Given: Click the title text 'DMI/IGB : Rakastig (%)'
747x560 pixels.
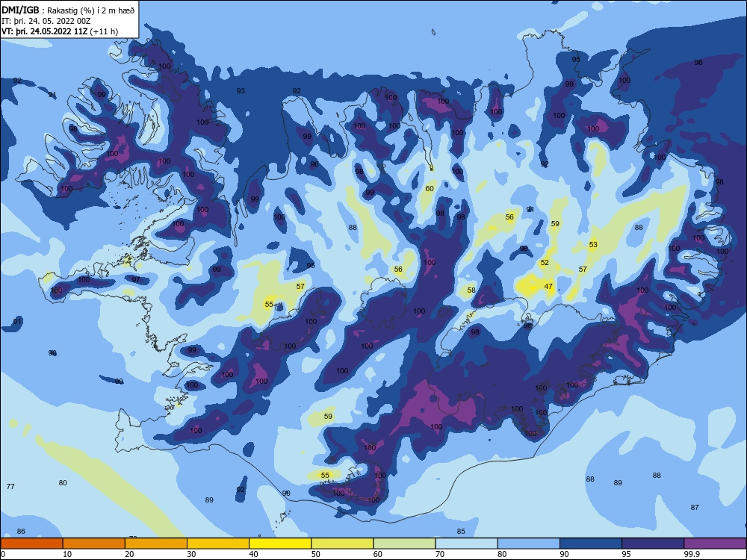Looking at the screenshot, I should point(49,10).
